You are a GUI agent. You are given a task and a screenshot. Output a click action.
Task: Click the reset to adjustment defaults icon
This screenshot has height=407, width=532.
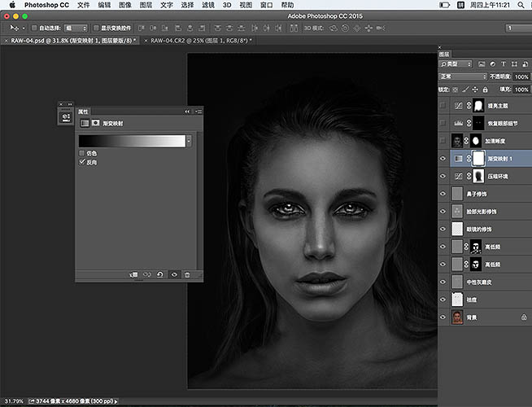pos(159,275)
